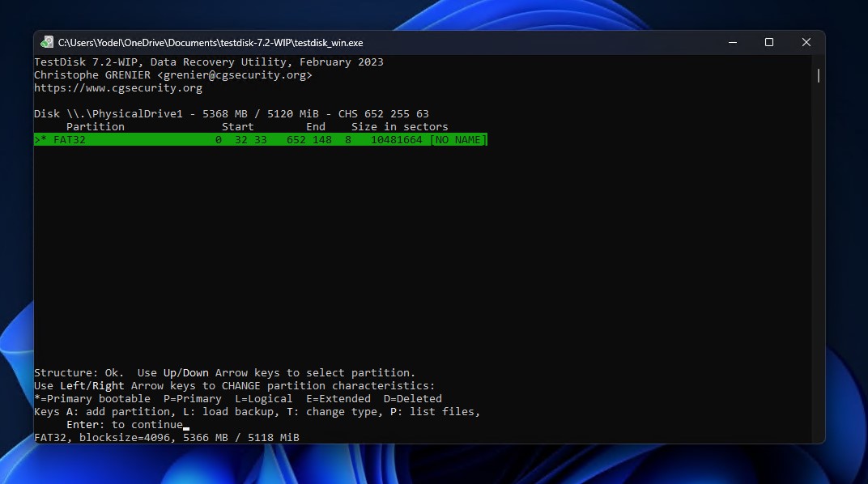The width and height of the screenshot is (868, 484).
Task: Click the 'D=Deleted' legend entry
Action: [413, 399]
